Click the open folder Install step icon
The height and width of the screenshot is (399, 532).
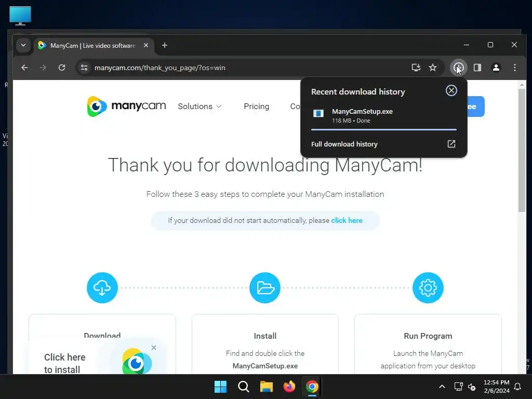(x=265, y=288)
